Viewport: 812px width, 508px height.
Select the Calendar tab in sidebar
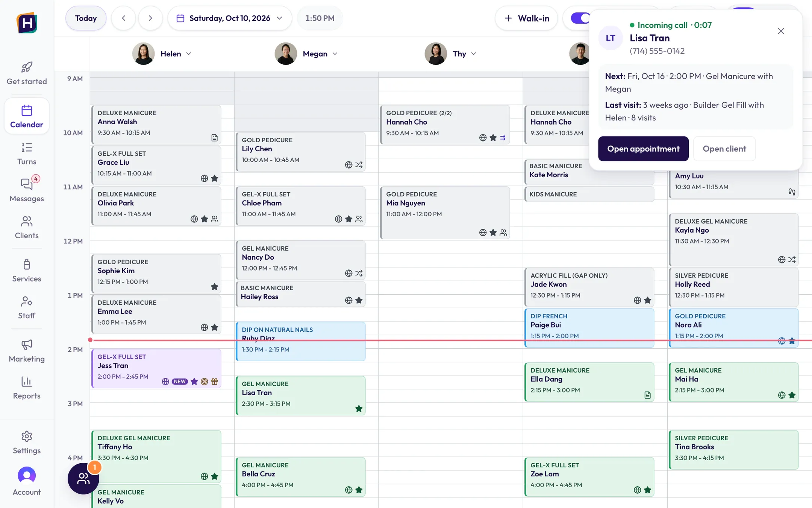(27, 116)
